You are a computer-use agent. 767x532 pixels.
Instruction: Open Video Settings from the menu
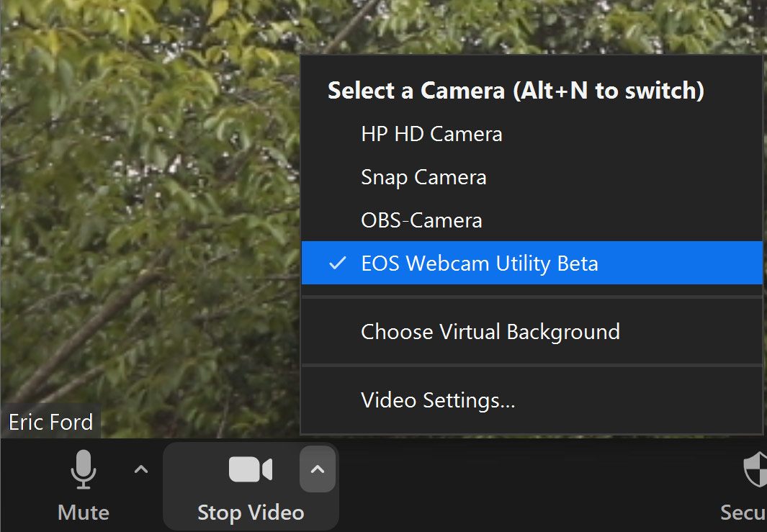[x=437, y=400]
